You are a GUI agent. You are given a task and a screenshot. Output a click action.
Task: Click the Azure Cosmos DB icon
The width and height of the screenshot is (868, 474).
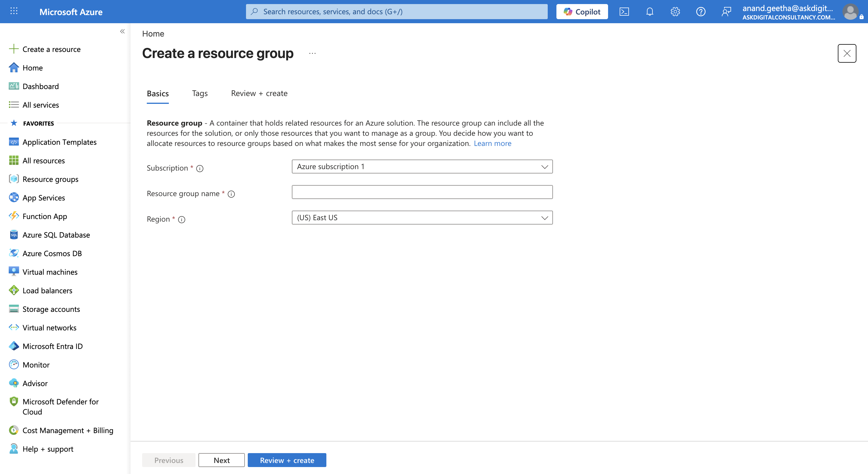(14, 253)
